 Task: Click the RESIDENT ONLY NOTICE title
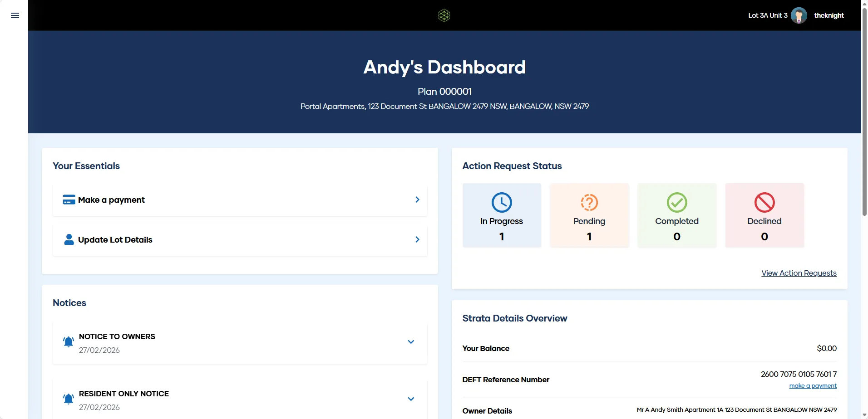124,394
